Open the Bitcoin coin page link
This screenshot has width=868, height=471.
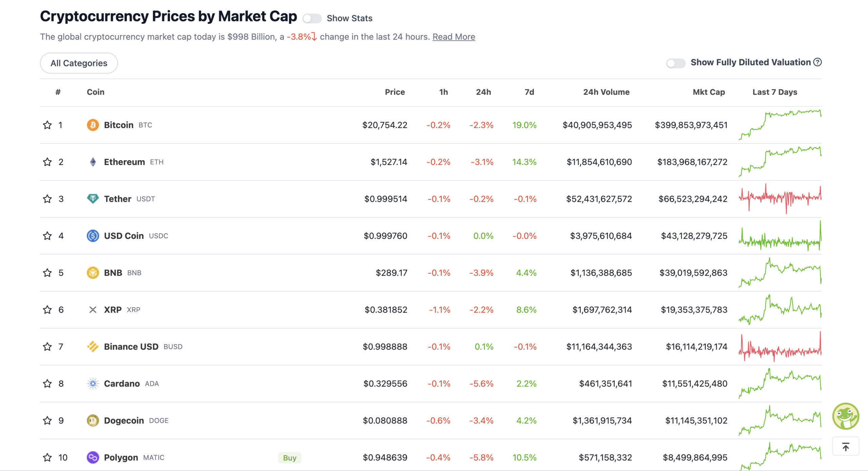coord(119,125)
